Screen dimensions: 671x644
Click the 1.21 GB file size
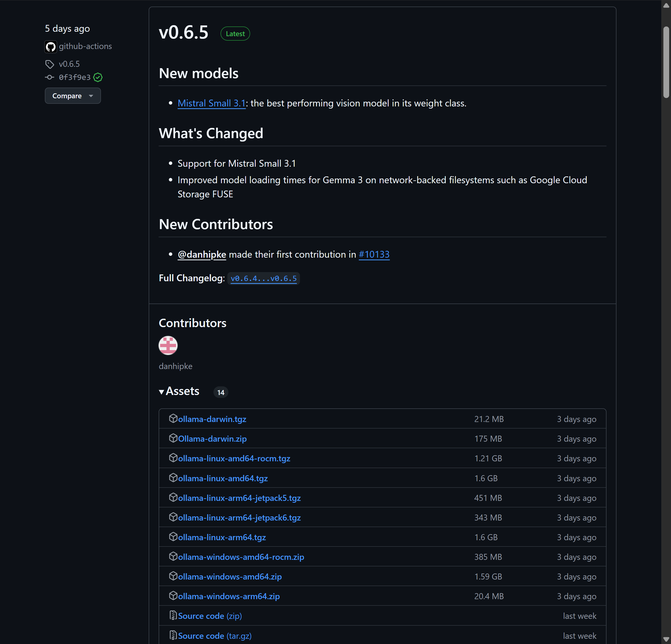click(x=488, y=458)
